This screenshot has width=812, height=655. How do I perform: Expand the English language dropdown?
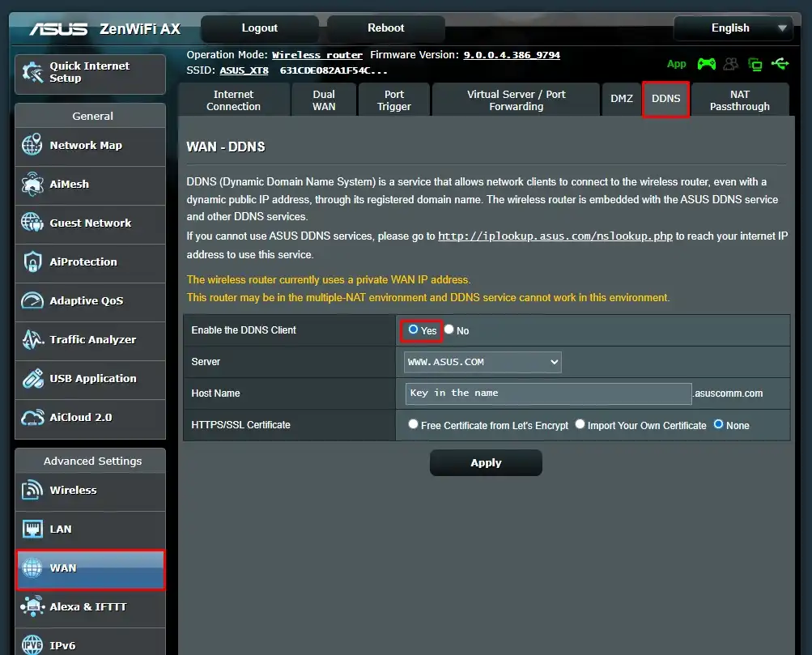pyautogui.click(x=732, y=28)
